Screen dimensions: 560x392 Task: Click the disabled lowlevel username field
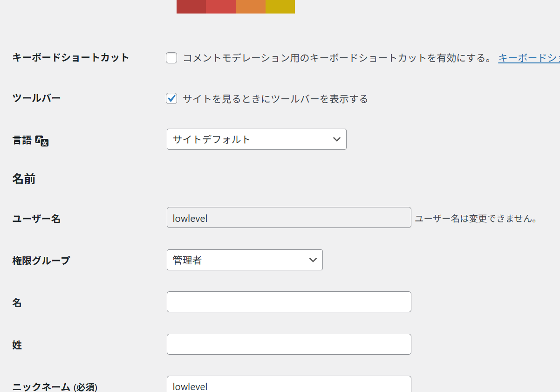[289, 218]
